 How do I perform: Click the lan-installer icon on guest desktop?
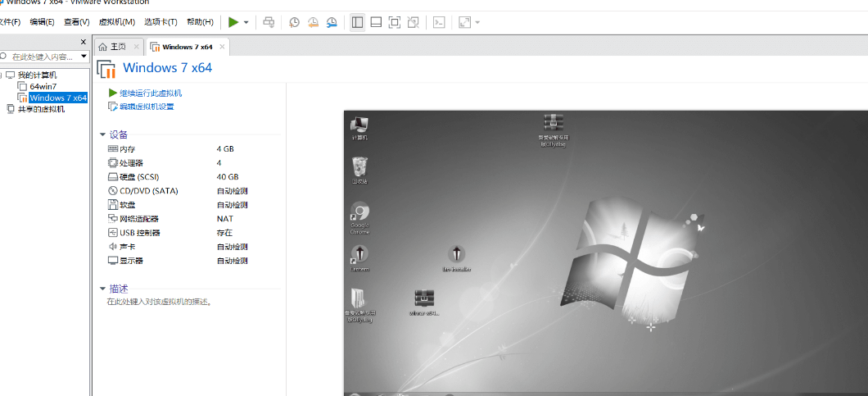coord(457,258)
